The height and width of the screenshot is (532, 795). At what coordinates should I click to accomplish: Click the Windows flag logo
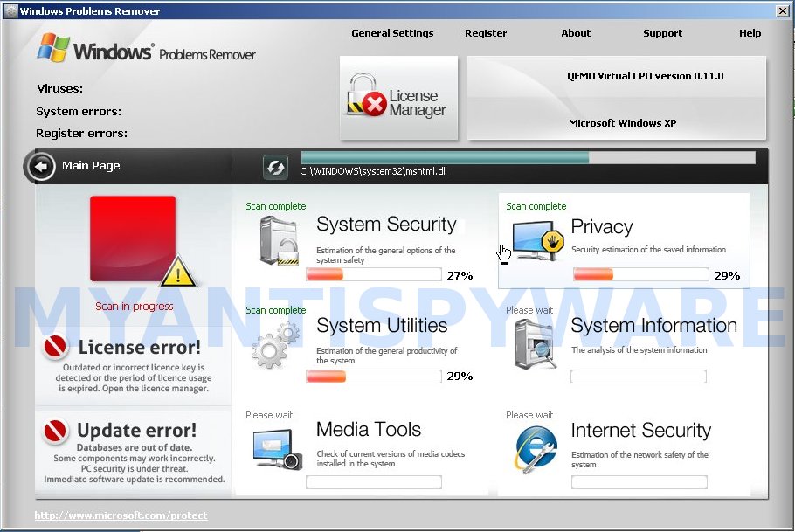pos(53,48)
